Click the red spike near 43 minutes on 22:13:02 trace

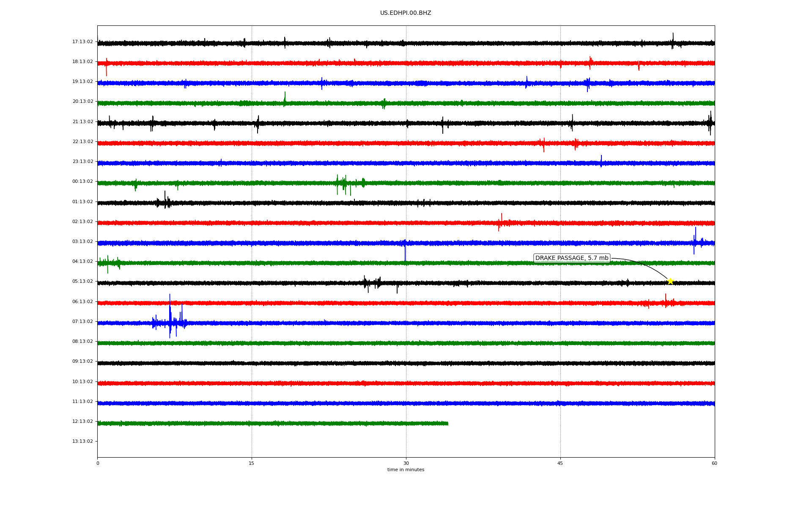coord(543,144)
